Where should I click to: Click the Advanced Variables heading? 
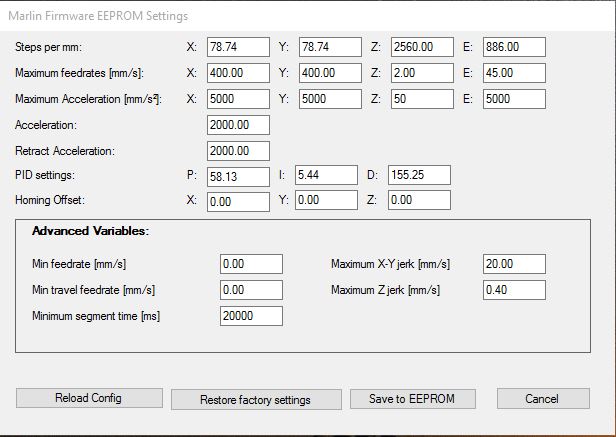coord(91,231)
